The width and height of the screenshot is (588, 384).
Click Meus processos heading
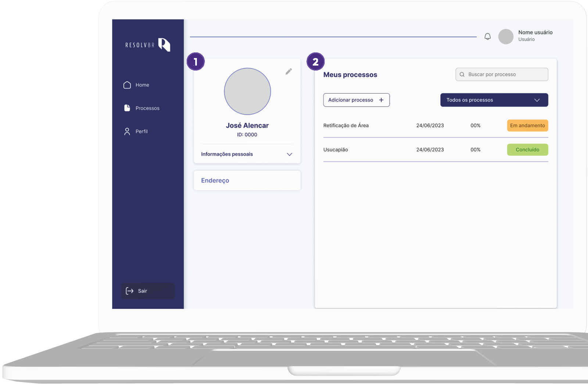pyautogui.click(x=350, y=75)
